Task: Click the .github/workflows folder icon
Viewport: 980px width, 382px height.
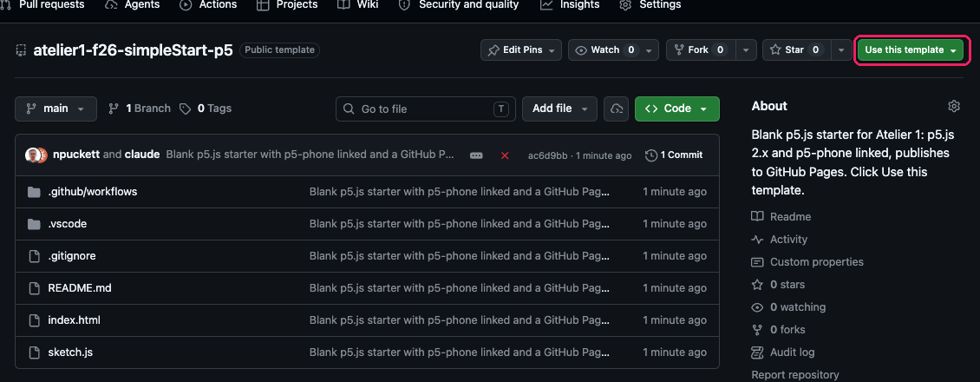Action: 34,192
